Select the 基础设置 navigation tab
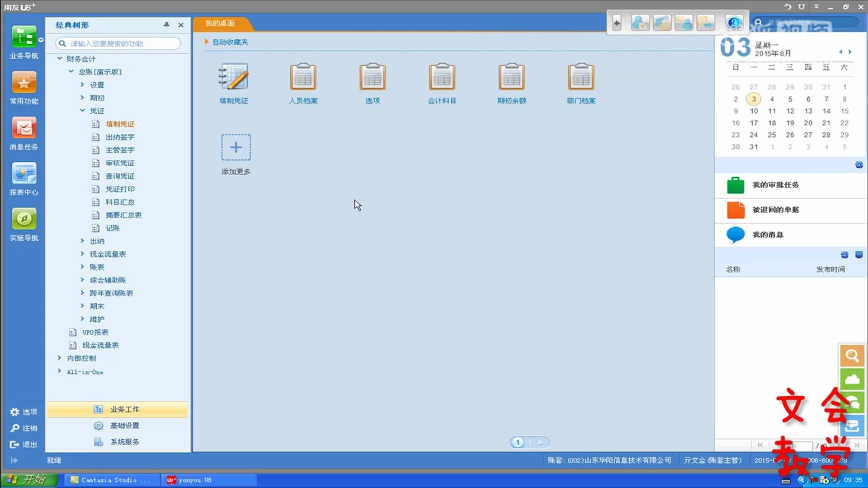The height and width of the screenshot is (488, 868). coord(124,426)
